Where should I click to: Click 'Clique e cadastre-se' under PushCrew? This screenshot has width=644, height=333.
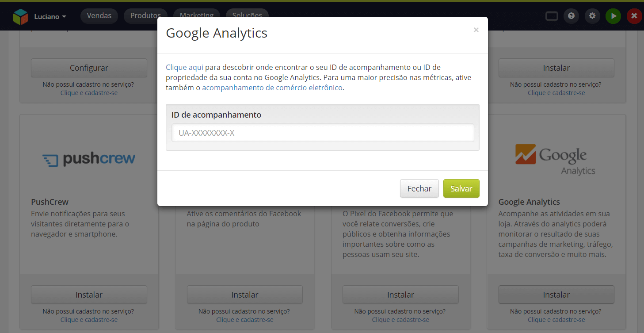click(x=89, y=320)
